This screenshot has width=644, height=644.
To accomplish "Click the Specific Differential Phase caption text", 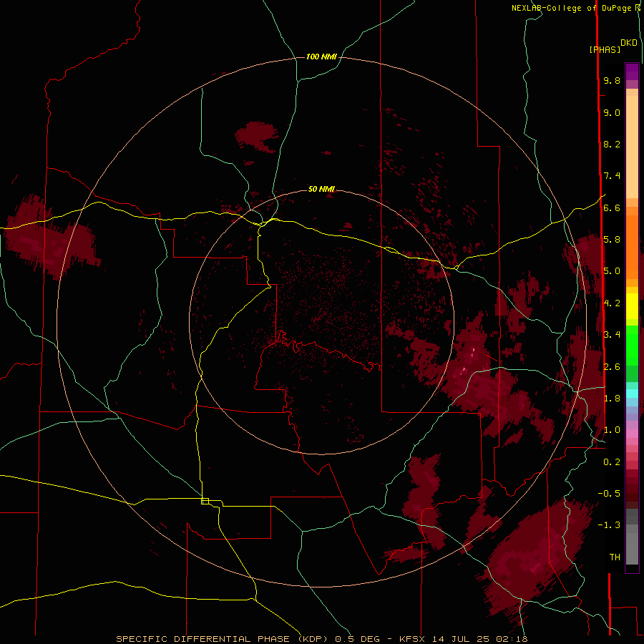I will pyautogui.click(x=321, y=639).
